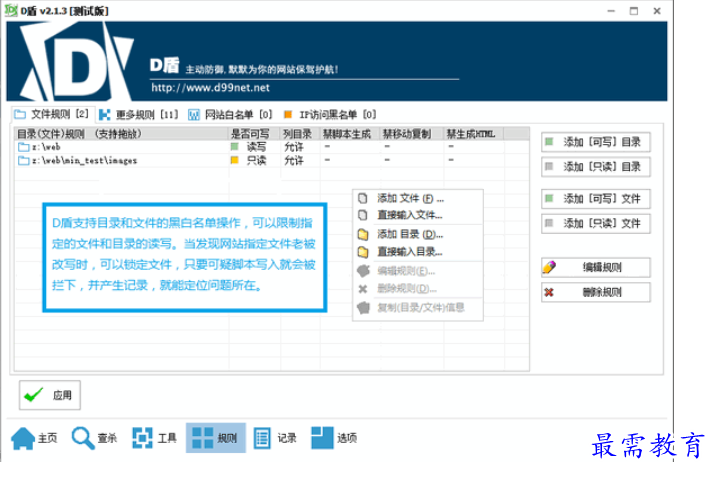Open the 工具 tools section
The height and width of the screenshot is (477, 713).
tap(154, 438)
